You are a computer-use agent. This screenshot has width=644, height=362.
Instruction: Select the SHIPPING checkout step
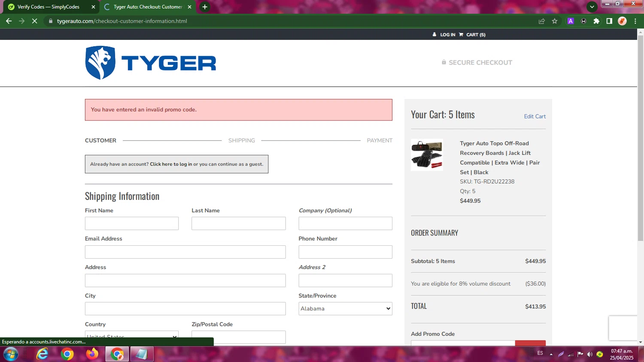click(x=242, y=141)
